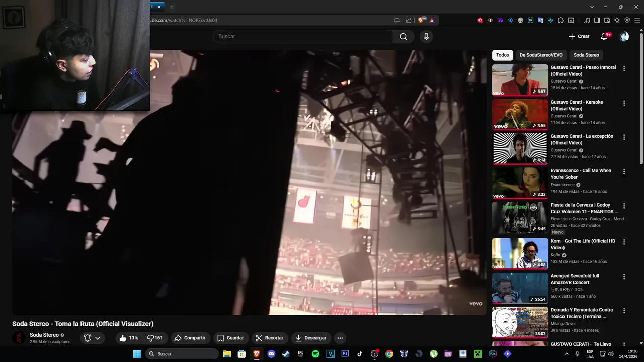Image resolution: width=644 pixels, height=362 pixels.
Task: Click the YouTube search magnifier button
Action: coord(404,36)
